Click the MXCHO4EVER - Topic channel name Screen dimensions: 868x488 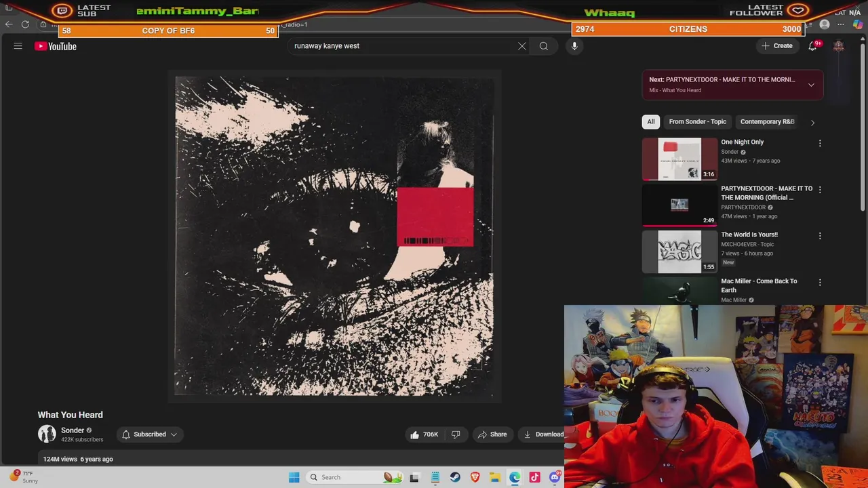point(747,244)
